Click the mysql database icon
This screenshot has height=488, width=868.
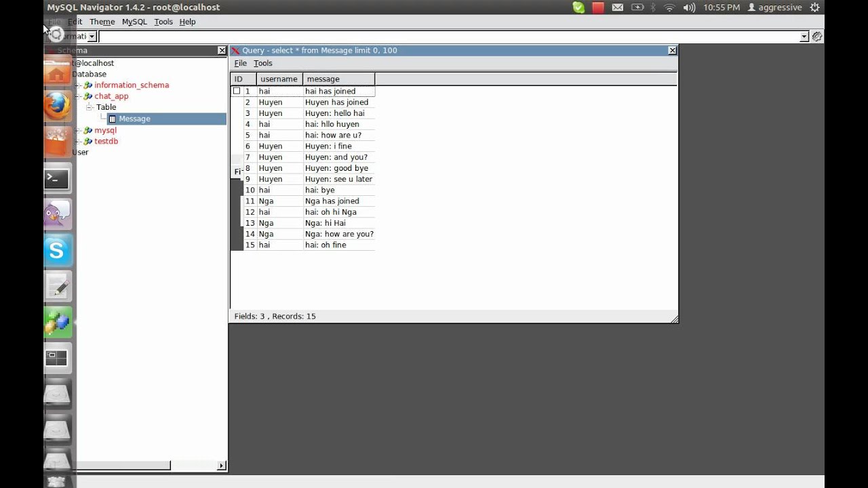tap(88, 130)
